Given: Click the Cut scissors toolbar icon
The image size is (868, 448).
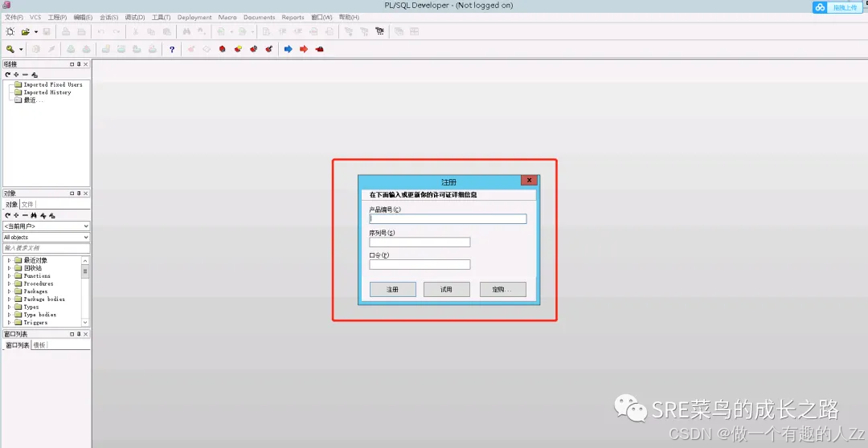Looking at the screenshot, I should [135, 31].
